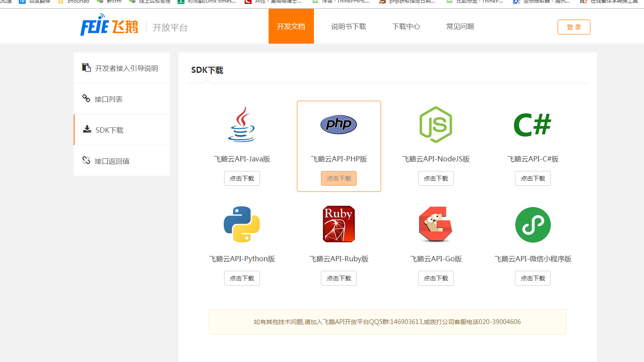Click 点击下载 under the Python版
Screen dimensions: 644x362
[242, 278]
